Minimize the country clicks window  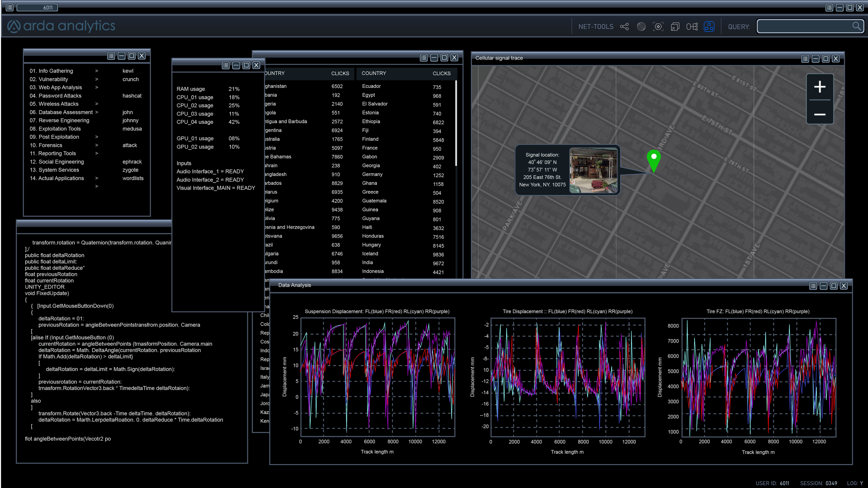[x=434, y=58]
